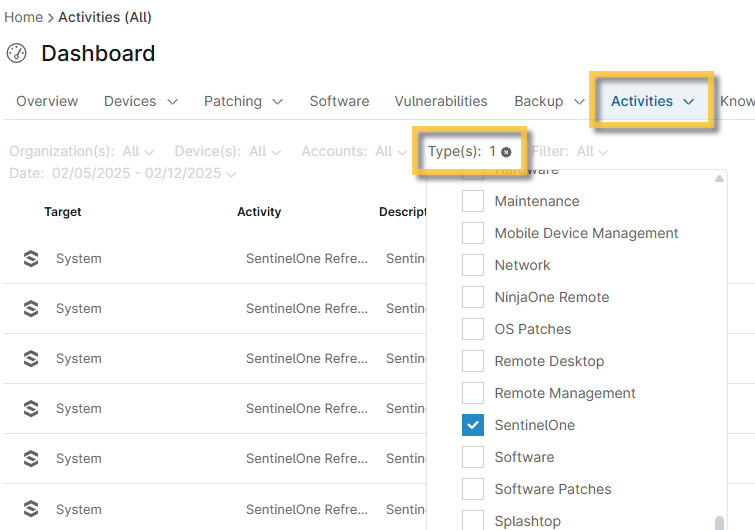Screen dimensions: 755x530
Task: Open the Vulnerabilities tab
Action: (441, 101)
